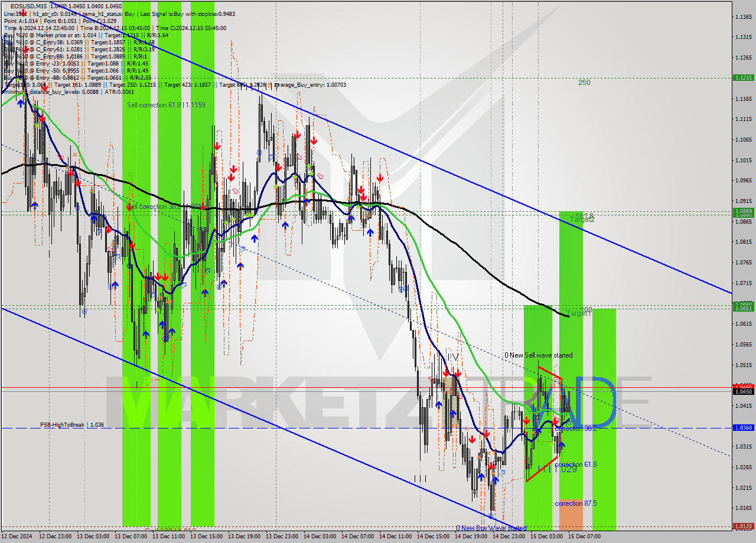Select Time C:2024.12.15 05:45:00 entry

(190, 28)
